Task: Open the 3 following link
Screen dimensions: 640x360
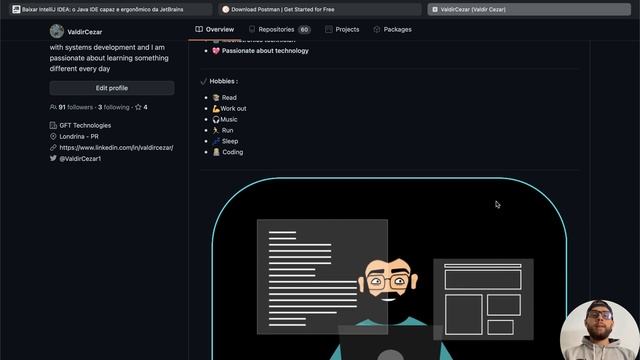Action: (x=113, y=107)
